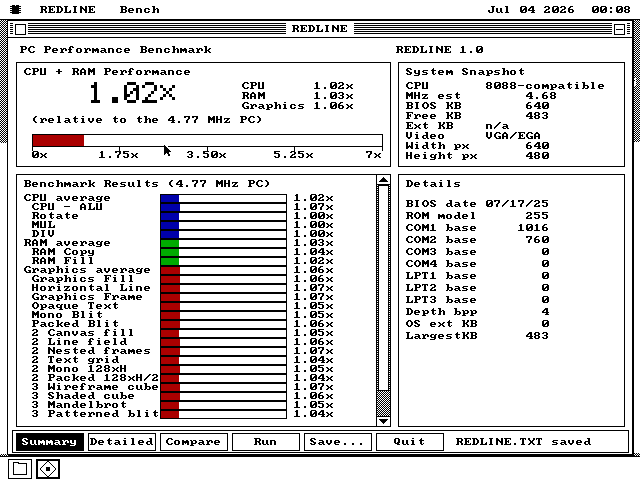Click the 'Free KB' snapshot line
Viewport: 640px width, 480px height.
(477, 116)
